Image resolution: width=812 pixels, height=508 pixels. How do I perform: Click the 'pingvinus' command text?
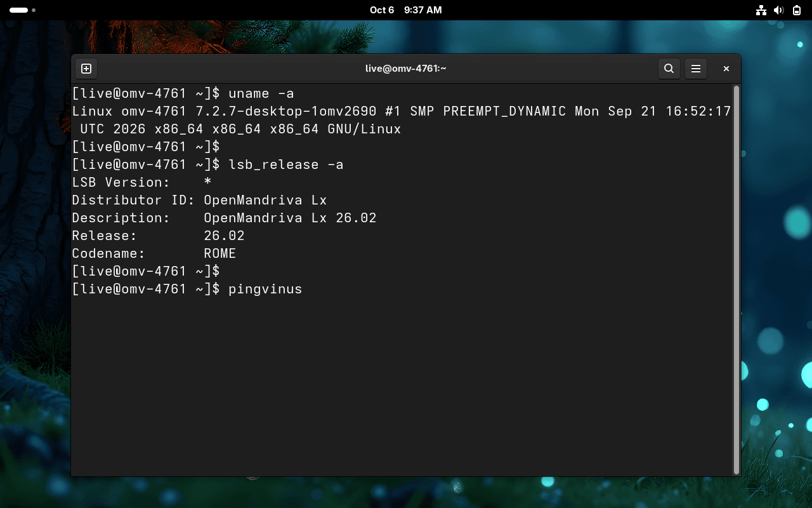click(x=265, y=289)
